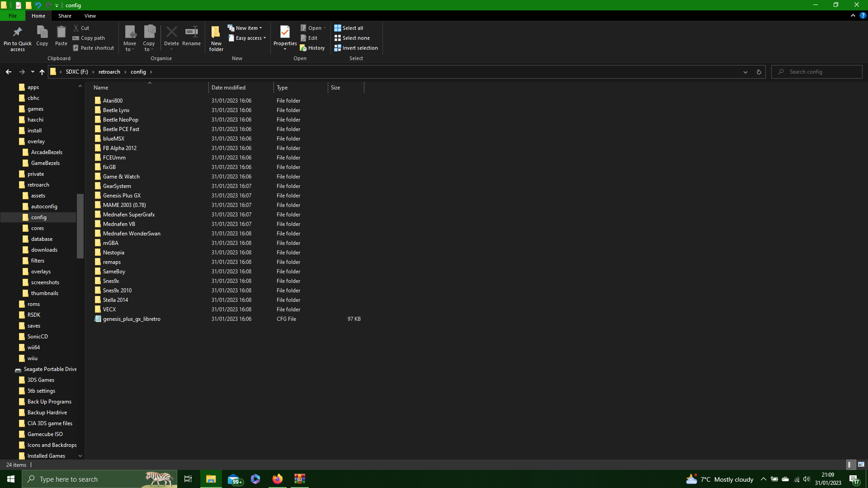Open volume control in system tray
The width and height of the screenshot is (868, 488).
807,479
